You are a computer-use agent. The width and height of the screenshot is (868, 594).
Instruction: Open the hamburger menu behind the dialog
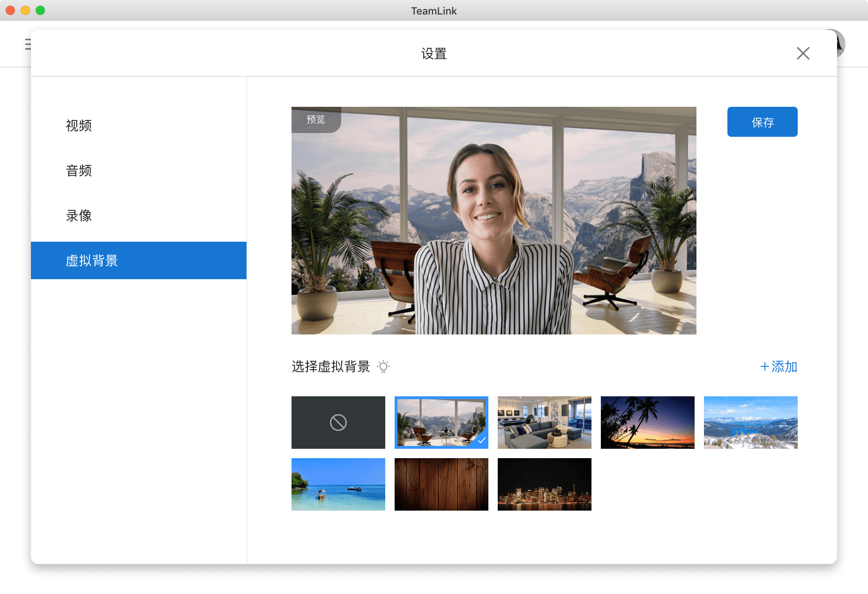pyautogui.click(x=28, y=44)
